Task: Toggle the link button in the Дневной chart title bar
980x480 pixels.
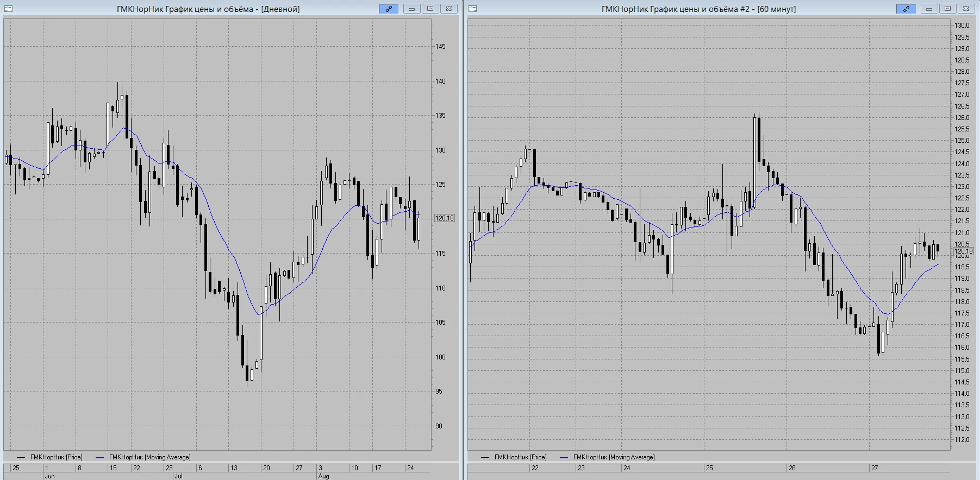Action: pyautogui.click(x=389, y=9)
